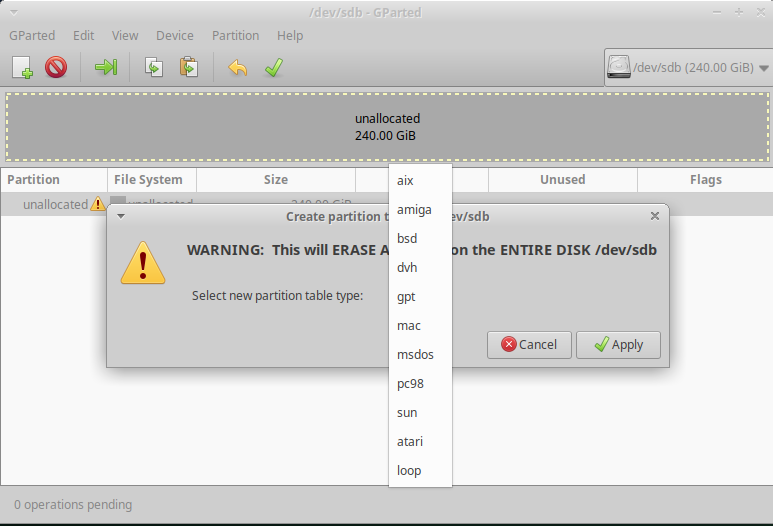Click the Apply button in dialog
The height and width of the screenshot is (526, 773).
tap(618, 345)
